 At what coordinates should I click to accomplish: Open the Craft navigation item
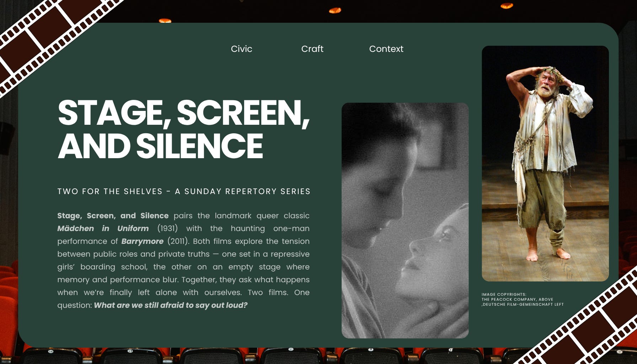coord(312,49)
